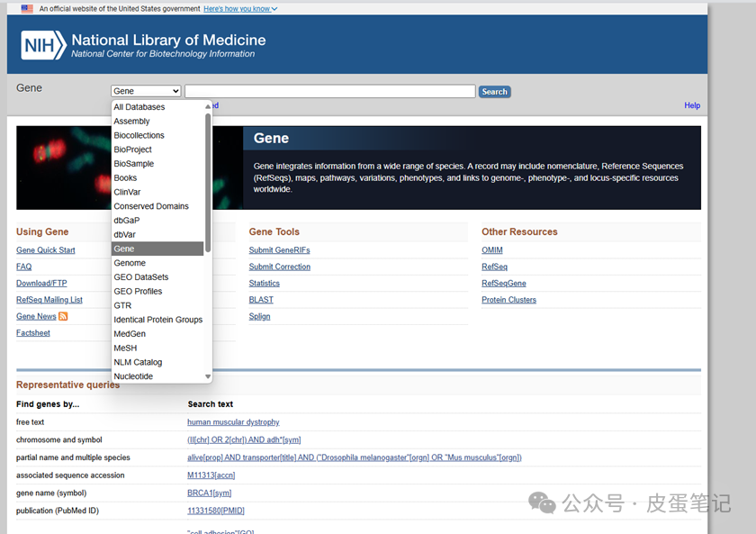Click the 11331580[PMID] query link
Viewport: 756px width, 534px height.
[215, 511]
